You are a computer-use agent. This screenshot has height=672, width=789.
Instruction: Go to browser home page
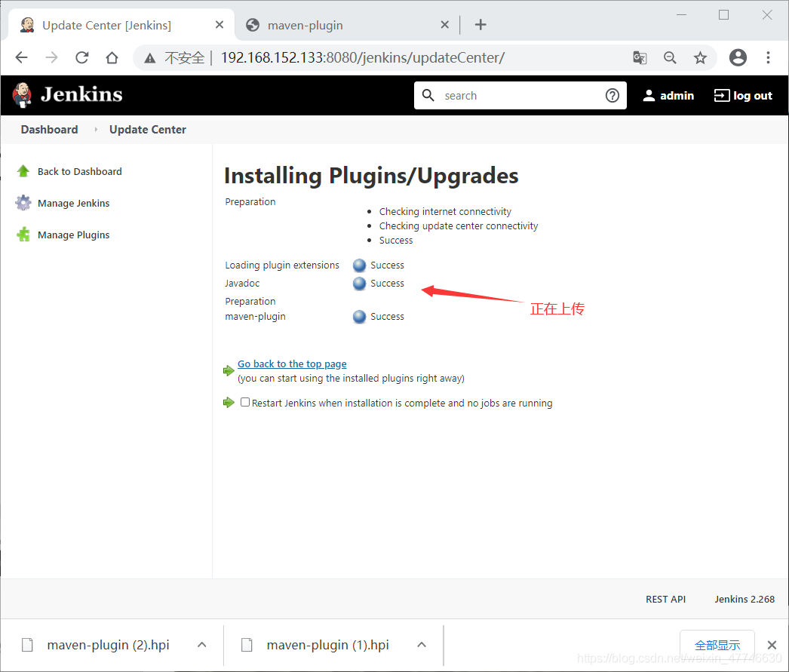pos(112,57)
